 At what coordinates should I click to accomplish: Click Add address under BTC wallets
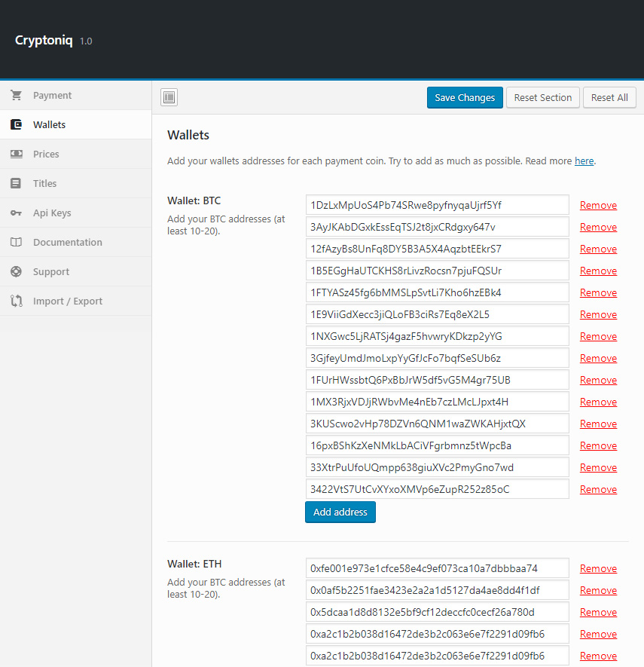340,512
